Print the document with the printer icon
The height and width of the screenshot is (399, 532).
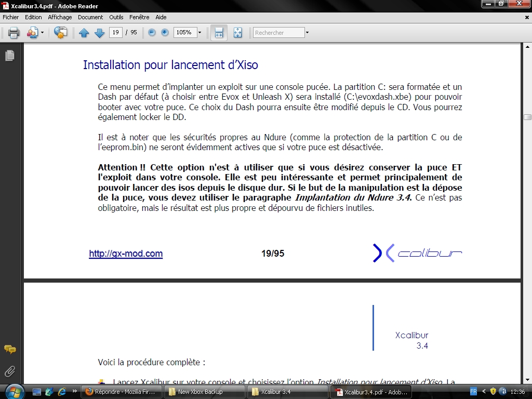click(14, 33)
